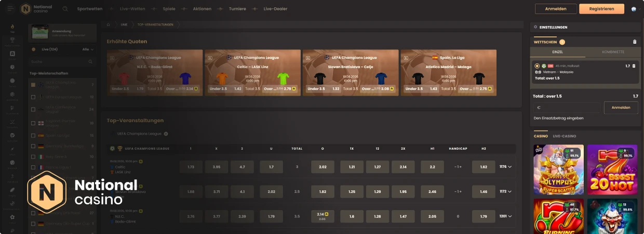The width and height of the screenshot is (644, 234).
Task: Clear the bet slip using the Wettschein trash icon
Action: click(x=634, y=42)
